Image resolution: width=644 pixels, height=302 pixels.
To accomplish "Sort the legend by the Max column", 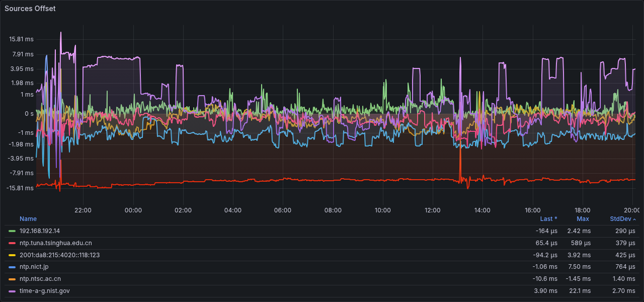I will click(x=583, y=219).
